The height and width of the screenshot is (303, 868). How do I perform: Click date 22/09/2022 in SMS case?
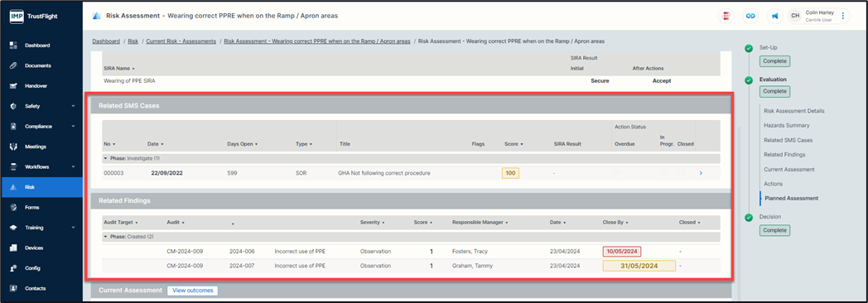point(166,173)
